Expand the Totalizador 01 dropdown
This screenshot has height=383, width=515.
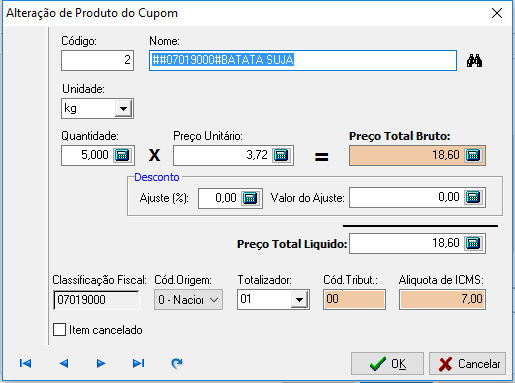tap(299, 300)
